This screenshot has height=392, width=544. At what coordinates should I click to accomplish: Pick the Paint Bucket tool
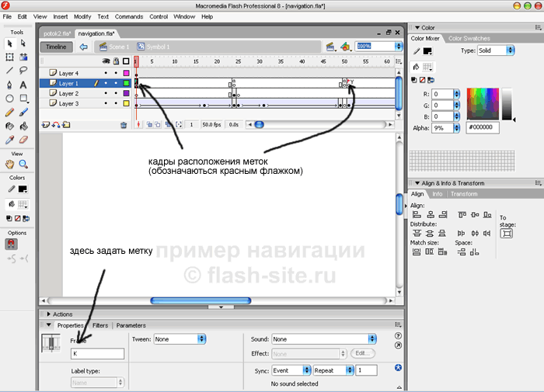tap(23, 127)
